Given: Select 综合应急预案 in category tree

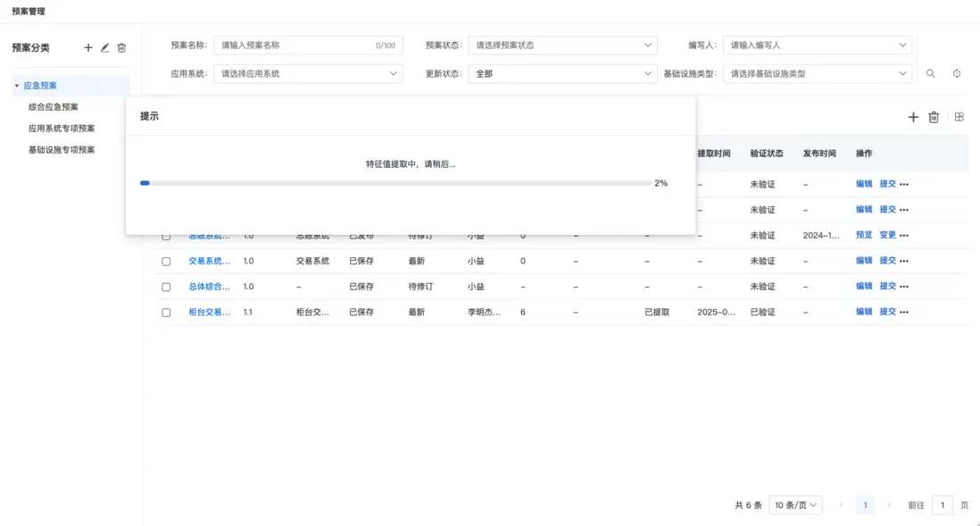Looking at the screenshot, I should click(x=54, y=107).
